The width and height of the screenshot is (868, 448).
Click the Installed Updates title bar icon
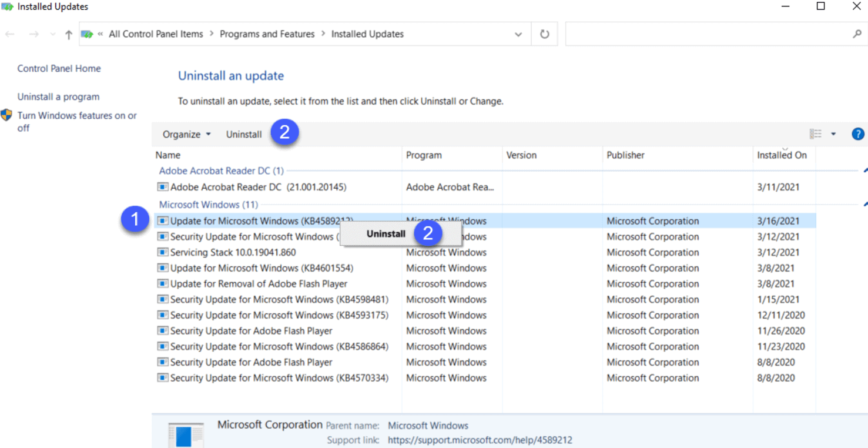(x=7, y=6)
